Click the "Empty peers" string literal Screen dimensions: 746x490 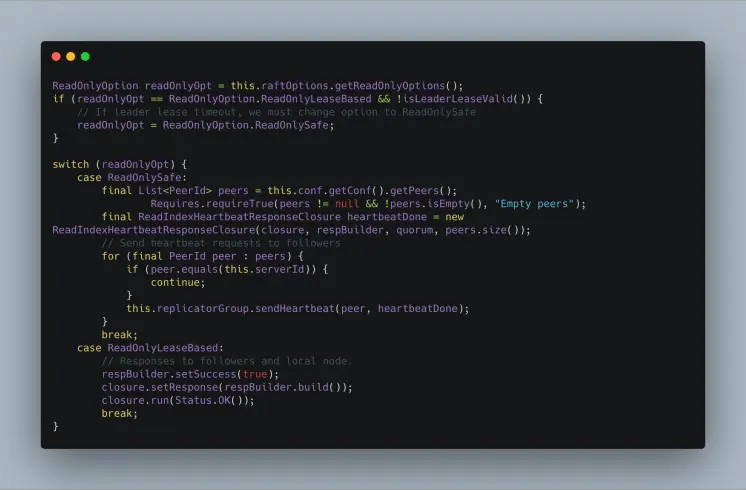coord(534,204)
